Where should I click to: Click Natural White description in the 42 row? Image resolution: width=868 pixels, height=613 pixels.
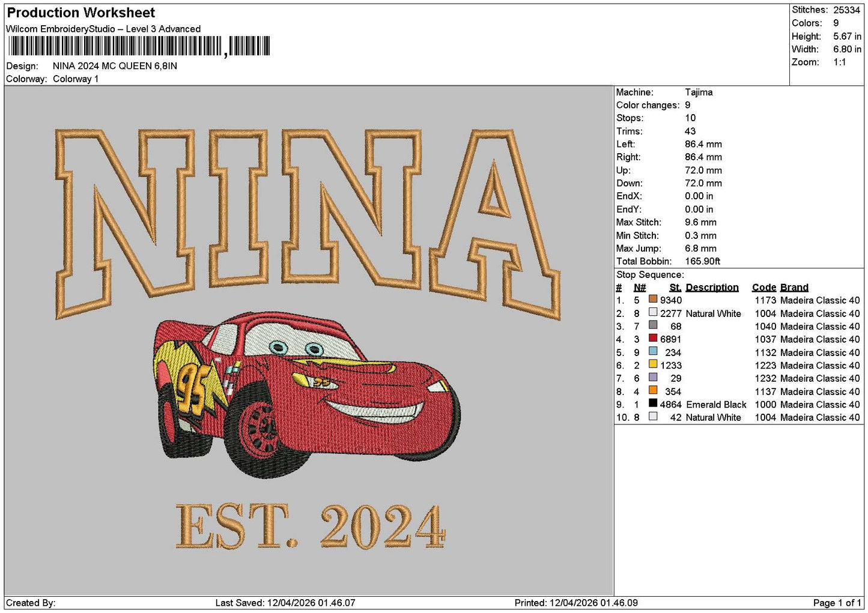click(x=713, y=417)
